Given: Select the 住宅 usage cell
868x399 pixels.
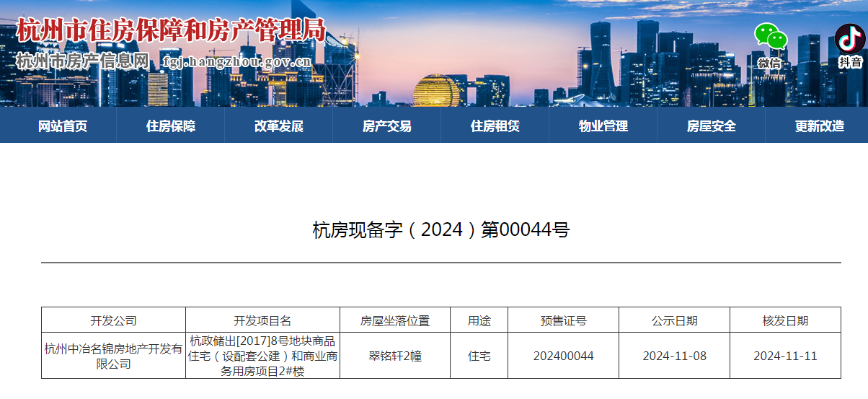Looking at the screenshot, I should point(479,356).
